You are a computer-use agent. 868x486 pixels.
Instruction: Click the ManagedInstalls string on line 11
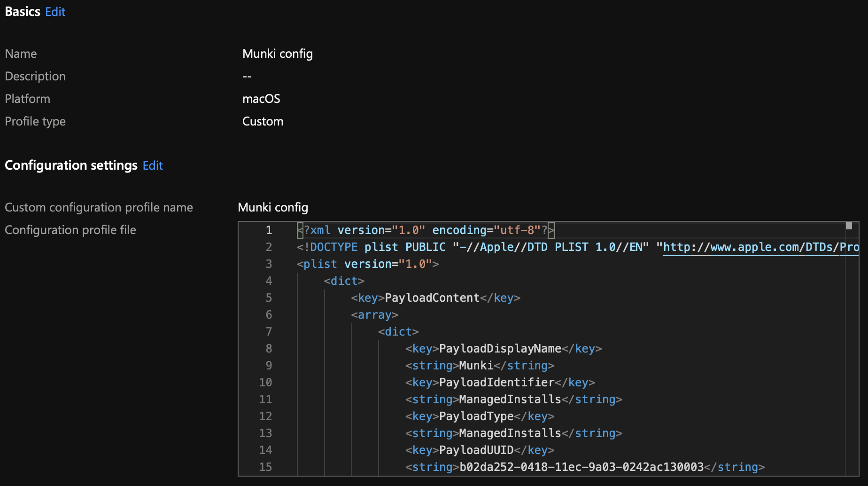click(510, 400)
